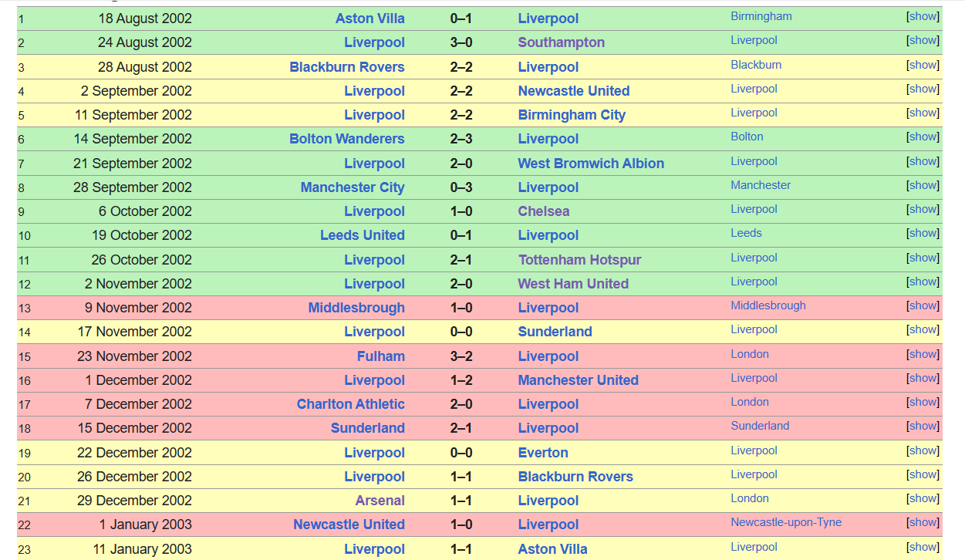Expand match 1 details with show link
The image size is (965, 560).
point(923,16)
